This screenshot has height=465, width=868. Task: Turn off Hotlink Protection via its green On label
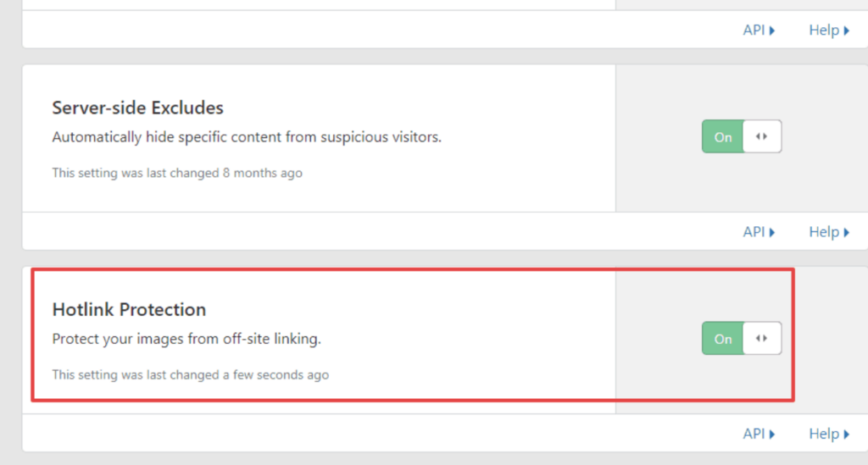(x=723, y=338)
